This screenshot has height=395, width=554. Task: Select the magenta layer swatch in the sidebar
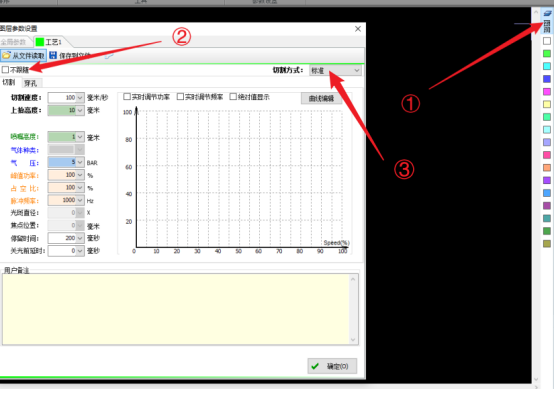point(547,92)
